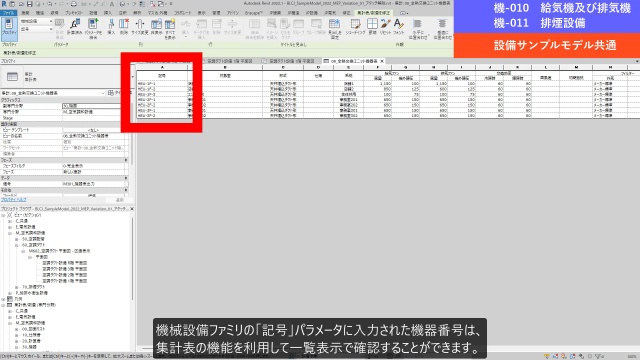Image resolution: width=640 pixels, height=360 pixels.
Task: Click Print icon in quick access toolbar
Action: [x=73, y=4]
